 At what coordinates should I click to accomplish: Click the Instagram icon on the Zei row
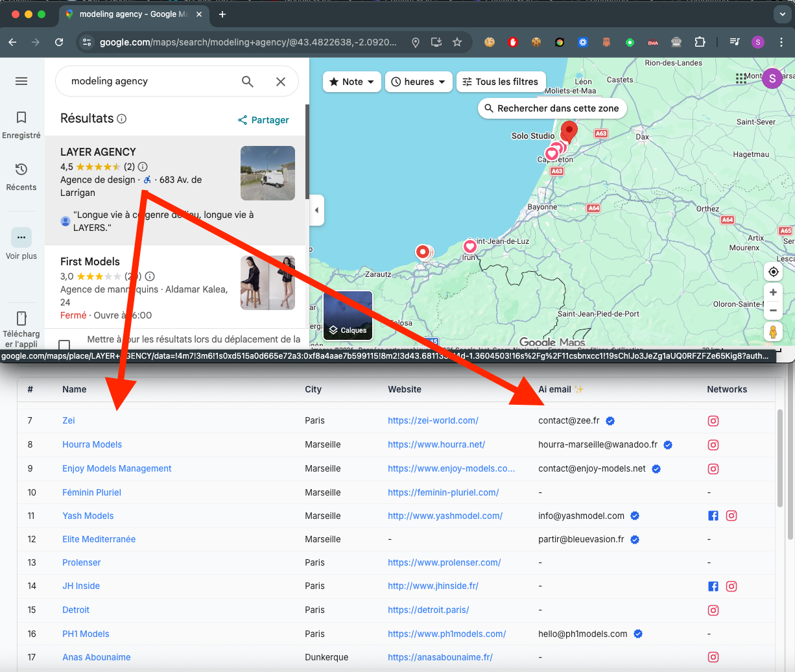coord(713,421)
